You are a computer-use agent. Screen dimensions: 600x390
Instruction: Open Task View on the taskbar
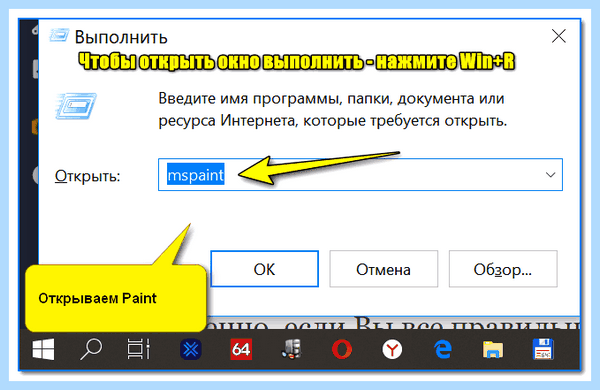[139, 349]
